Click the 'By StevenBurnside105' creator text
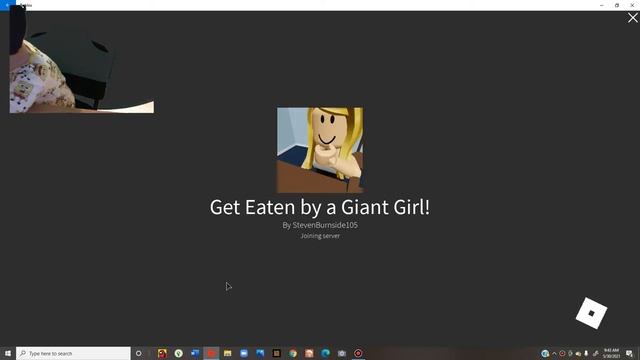640x360 pixels. [320, 225]
